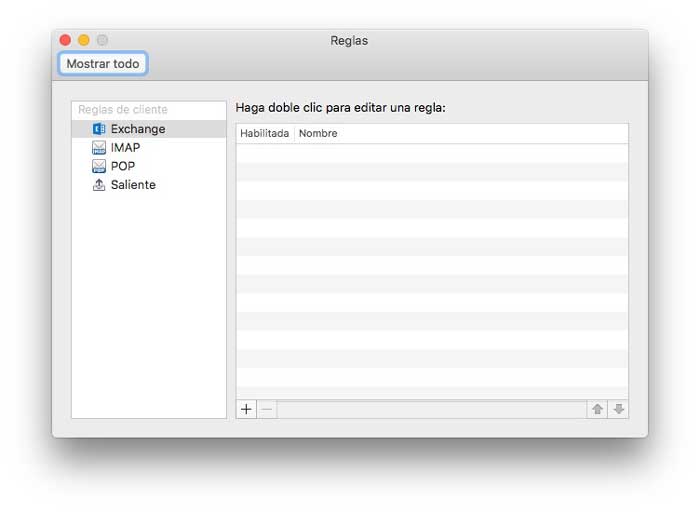The height and width of the screenshot is (512, 700).
Task: Click the IMAP mail icon
Action: coord(98,148)
